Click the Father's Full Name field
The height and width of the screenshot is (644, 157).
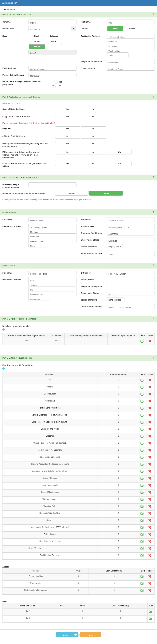point(52,273)
